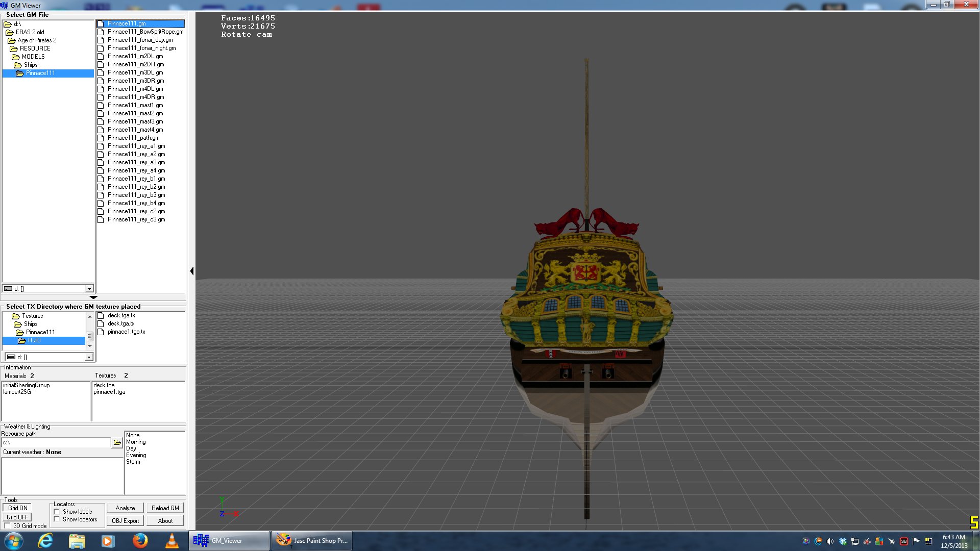Select Pinnace111_rey_b4.gm file
The height and width of the screenshot is (551, 980).
136,203
